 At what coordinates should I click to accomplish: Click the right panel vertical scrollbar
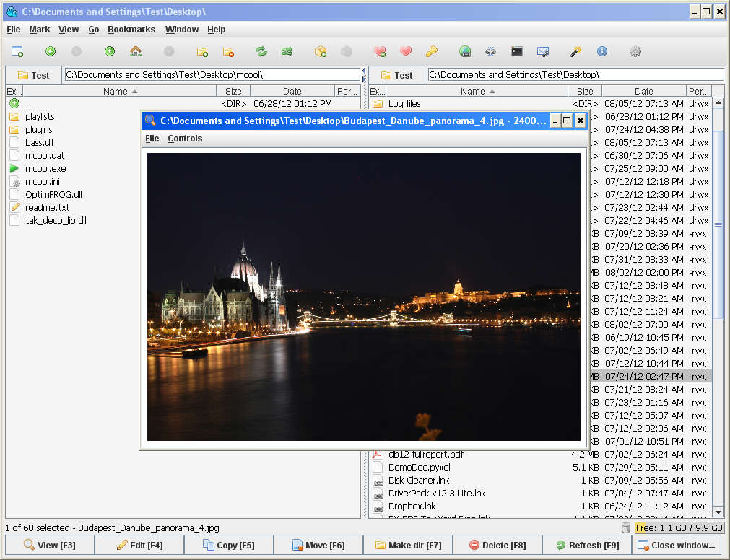coord(718,224)
